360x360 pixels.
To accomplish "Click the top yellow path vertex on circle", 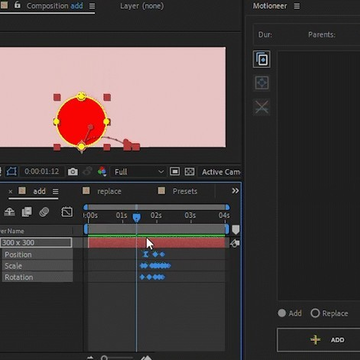I will (x=81, y=96).
